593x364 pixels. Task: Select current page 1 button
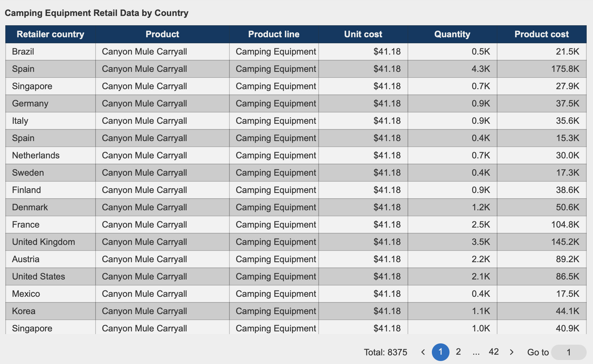pyautogui.click(x=440, y=352)
